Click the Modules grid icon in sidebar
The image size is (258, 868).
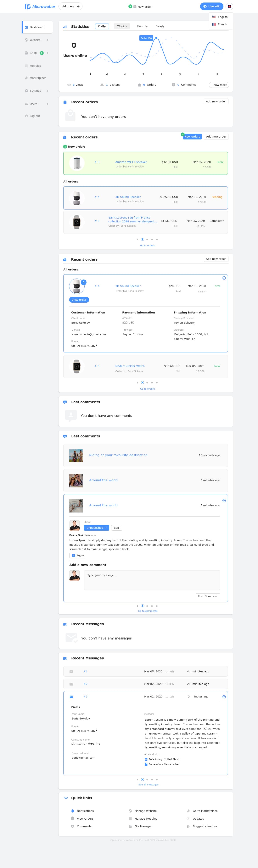26,66
